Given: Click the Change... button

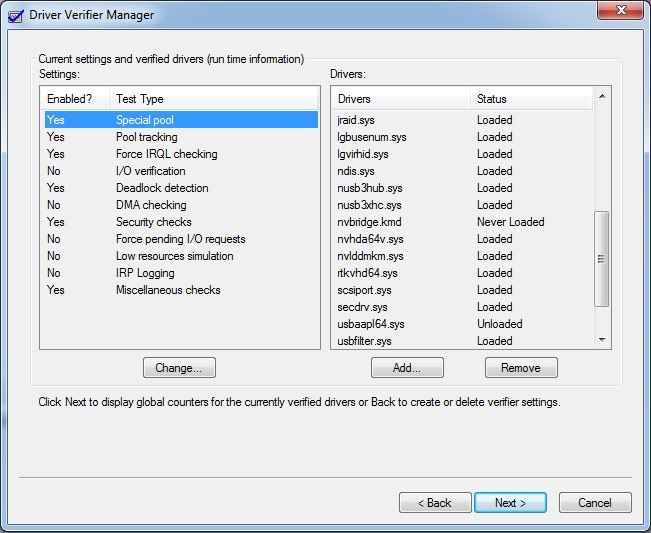Looking at the screenshot, I should pos(179,368).
